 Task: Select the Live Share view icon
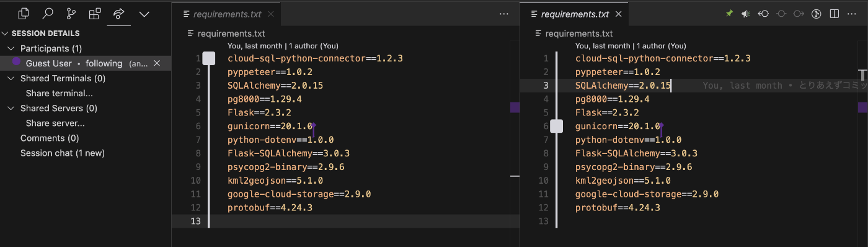pyautogui.click(x=119, y=13)
